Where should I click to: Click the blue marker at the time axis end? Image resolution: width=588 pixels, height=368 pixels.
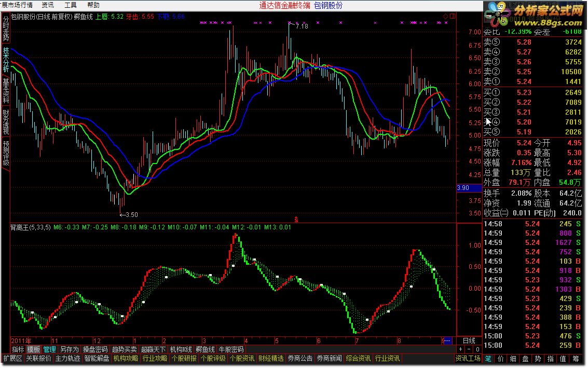(x=447, y=340)
